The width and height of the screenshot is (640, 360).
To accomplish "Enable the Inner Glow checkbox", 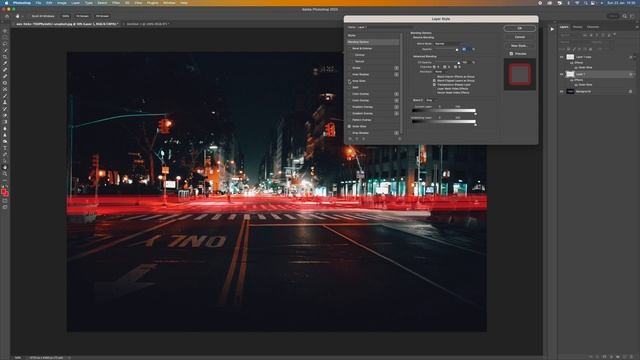I will 349,81.
